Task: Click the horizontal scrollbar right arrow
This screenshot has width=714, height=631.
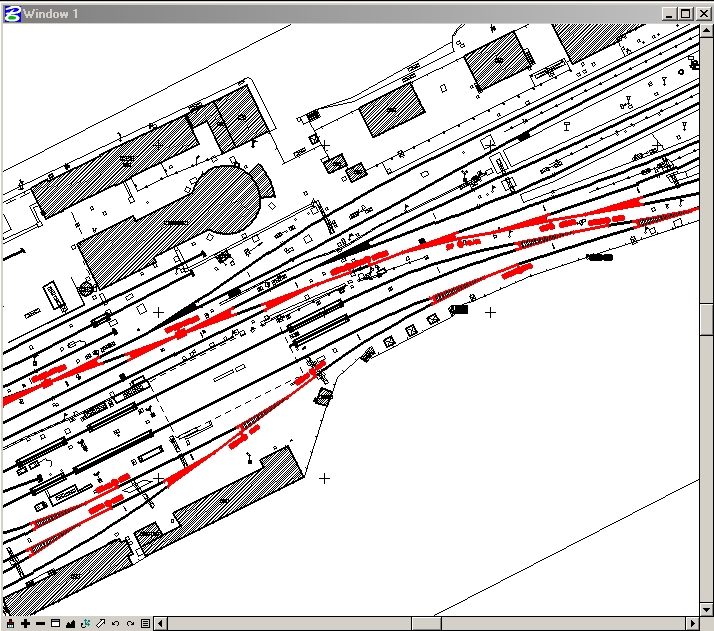Action: tap(691, 624)
